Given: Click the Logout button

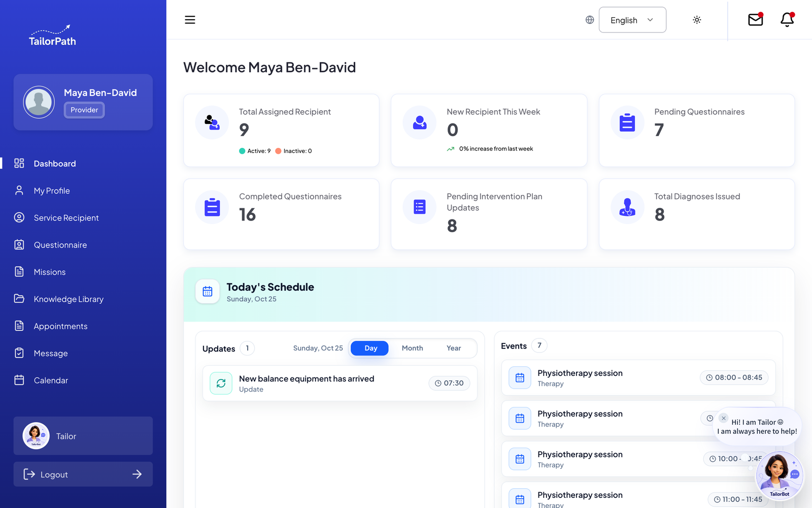Looking at the screenshot, I should click(83, 474).
